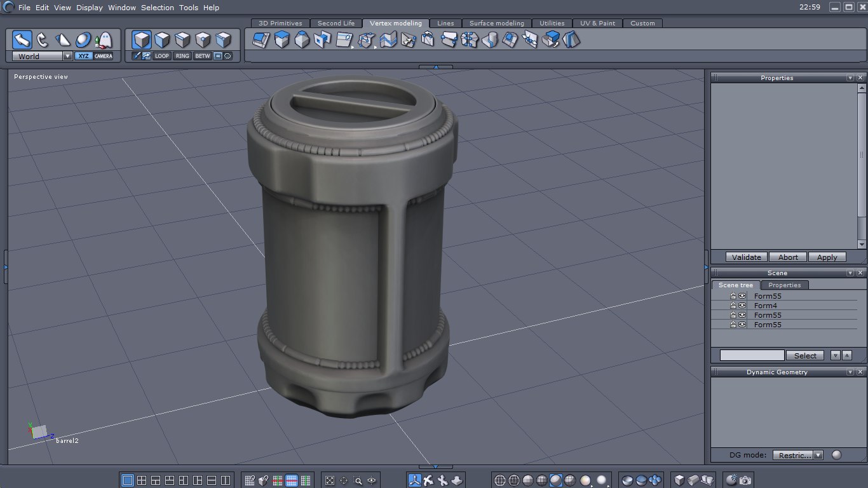Click the RING selection button
This screenshot has width=868, height=488.
[x=182, y=56]
